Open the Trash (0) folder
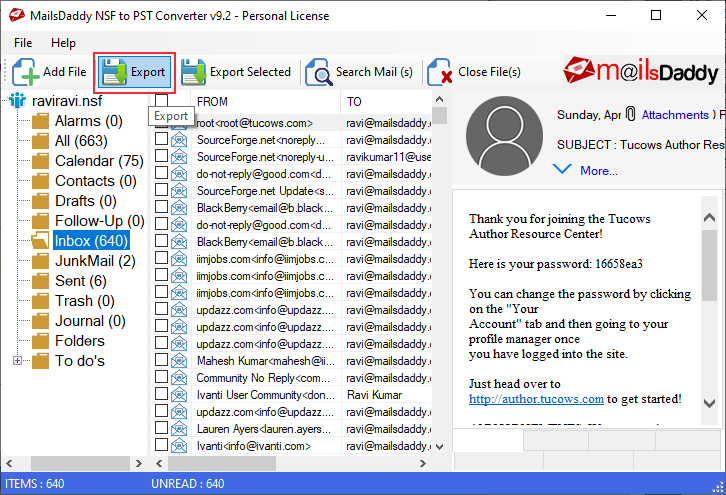This screenshot has width=726, height=495. coord(85,301)
